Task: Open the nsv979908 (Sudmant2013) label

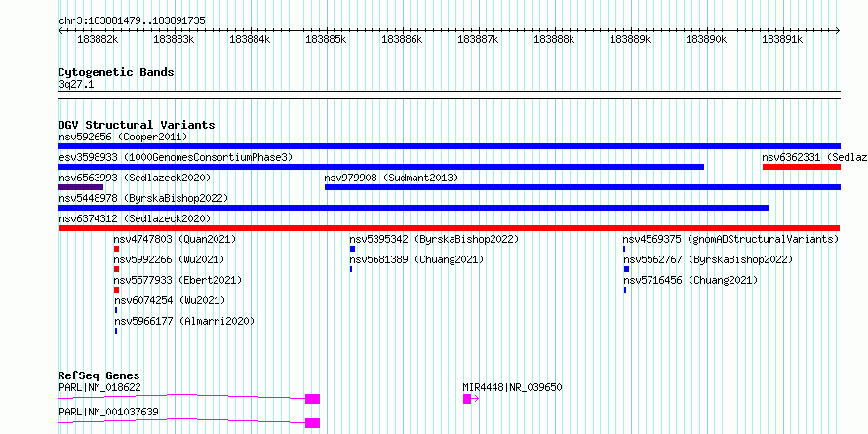Action: tap(391, 178)
